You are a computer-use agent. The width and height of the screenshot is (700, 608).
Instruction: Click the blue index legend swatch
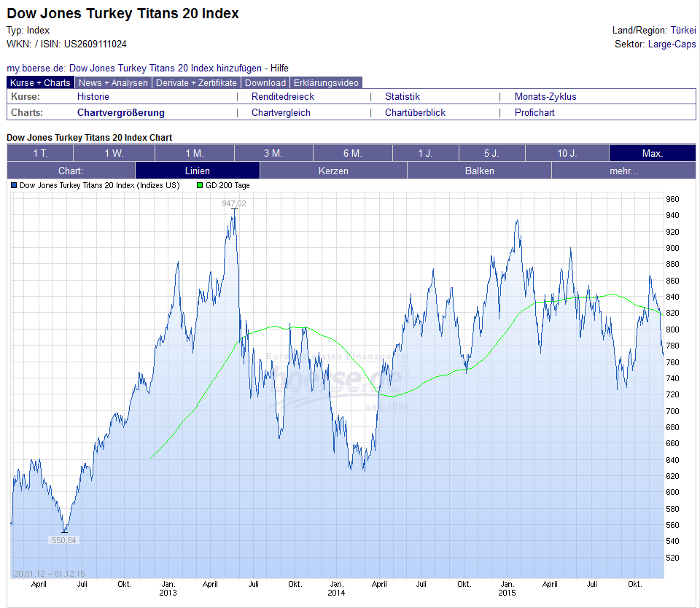pos(14,185)
